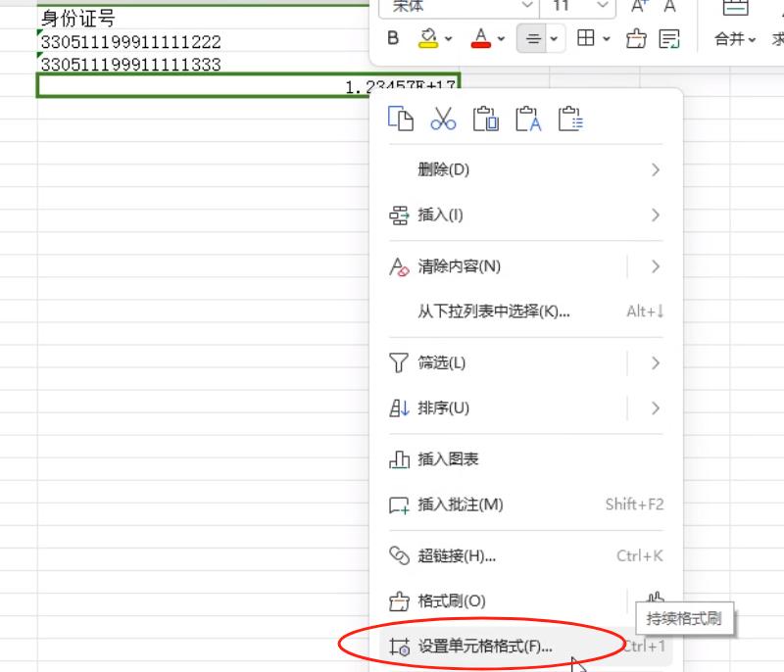Open the 插入(I) submenu

click(x=526, y=216)
